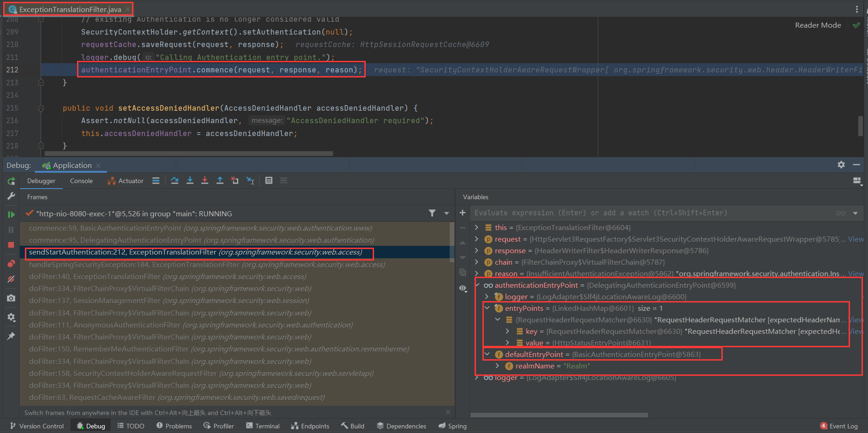Open the thread selector dropdown arrow

(x=446, y=213)
